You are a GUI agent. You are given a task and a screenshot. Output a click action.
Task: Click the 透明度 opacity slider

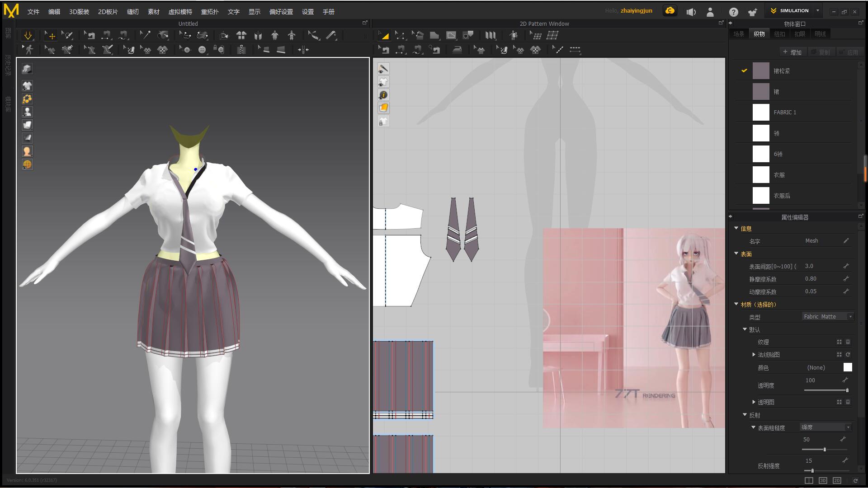click(x=825, y=390)
